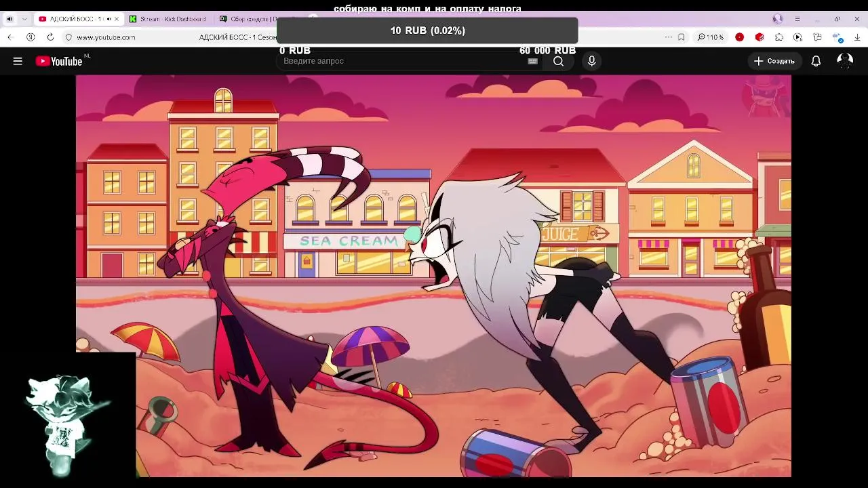Go back in the browser
868x488 pixels.
[x=10, y=37]
